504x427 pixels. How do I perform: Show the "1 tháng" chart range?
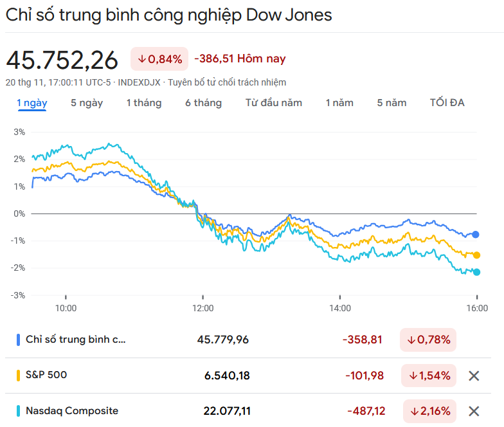[x=144, y=103]
